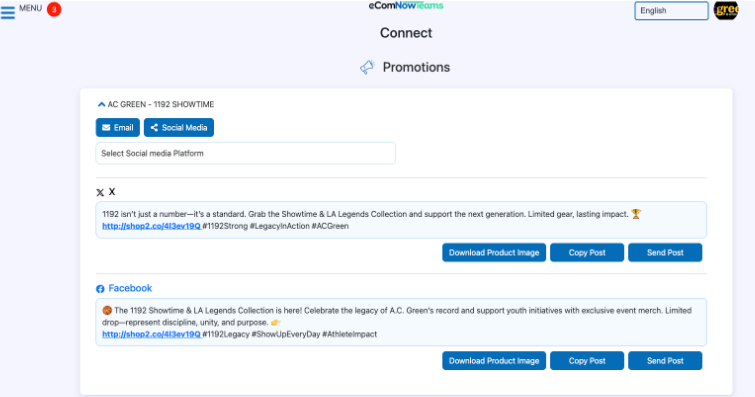Download Product Image for the Facebook post
The height and width of the screenshot is (397, 755).
click(494, 360)
